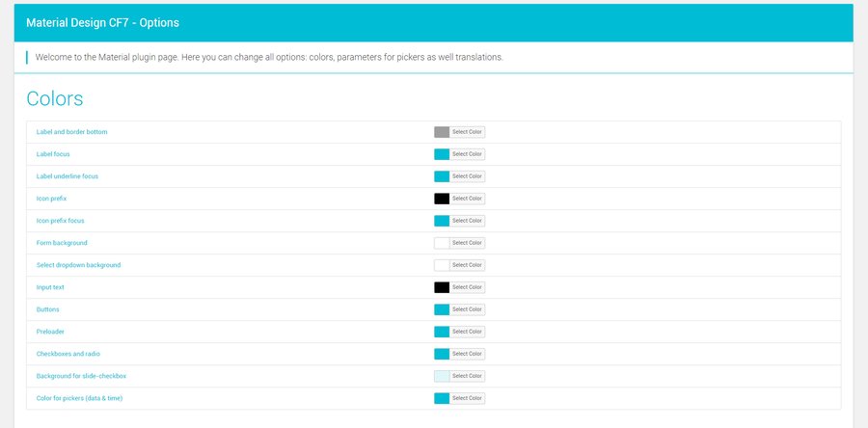Click the black swatch in the Icon prefix row

(x=442, y=199)
